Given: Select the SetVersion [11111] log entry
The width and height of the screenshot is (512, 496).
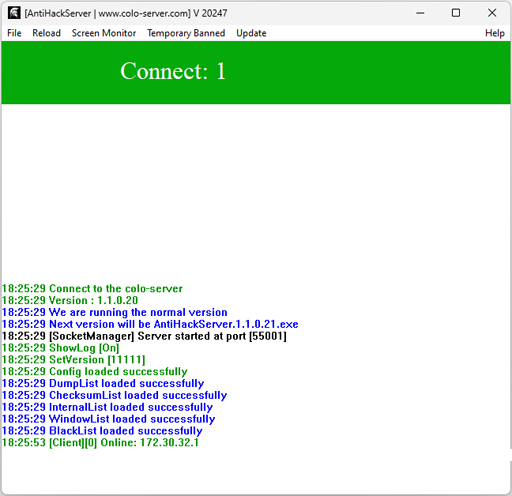Looking at the screenshot, I should pyautogui.click(x=74, y=360).
